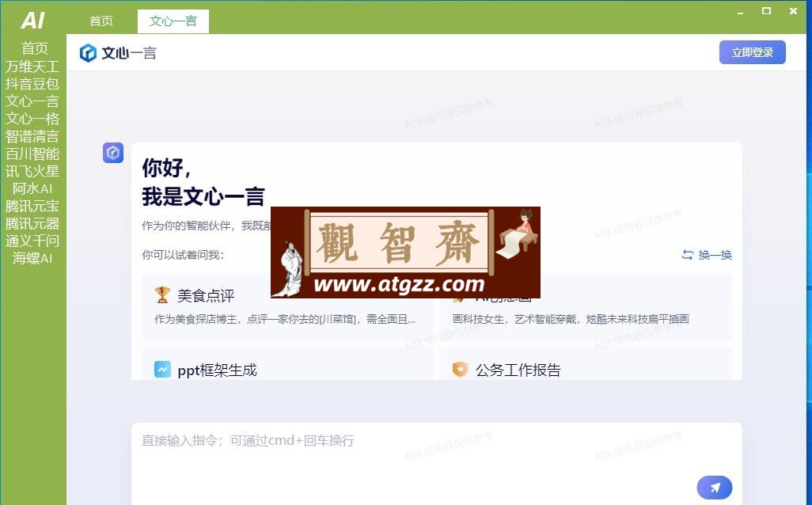Select 腾讯元宝 in the sidebar
This screenshot has width=812, height=505.
coord(32,206)
